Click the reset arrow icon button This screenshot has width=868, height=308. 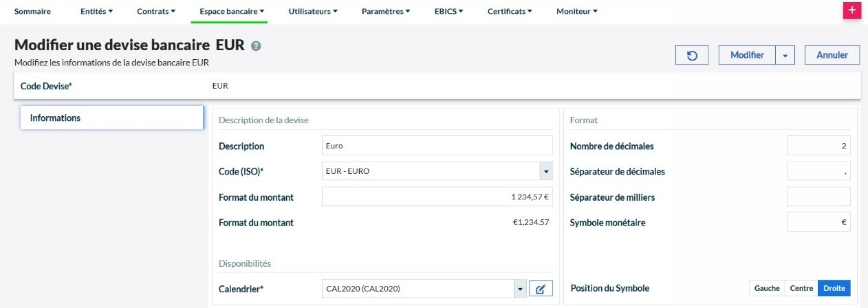coord(693,55)
